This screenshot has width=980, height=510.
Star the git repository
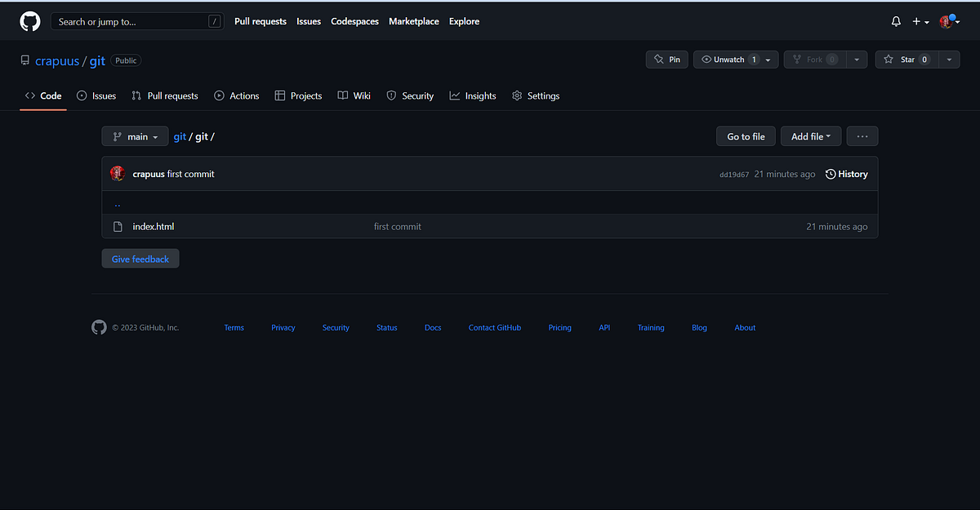pyautogui.click(x=906, y=59)
